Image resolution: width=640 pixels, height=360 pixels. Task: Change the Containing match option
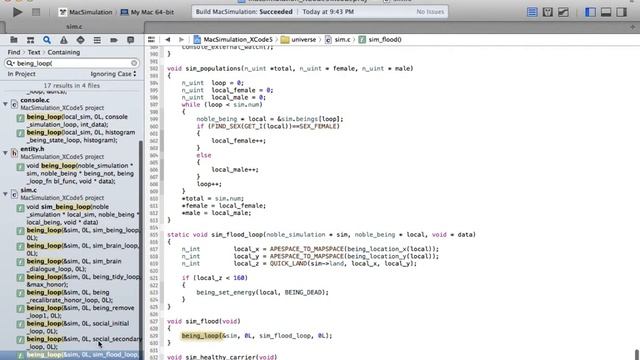pos(64,52)
